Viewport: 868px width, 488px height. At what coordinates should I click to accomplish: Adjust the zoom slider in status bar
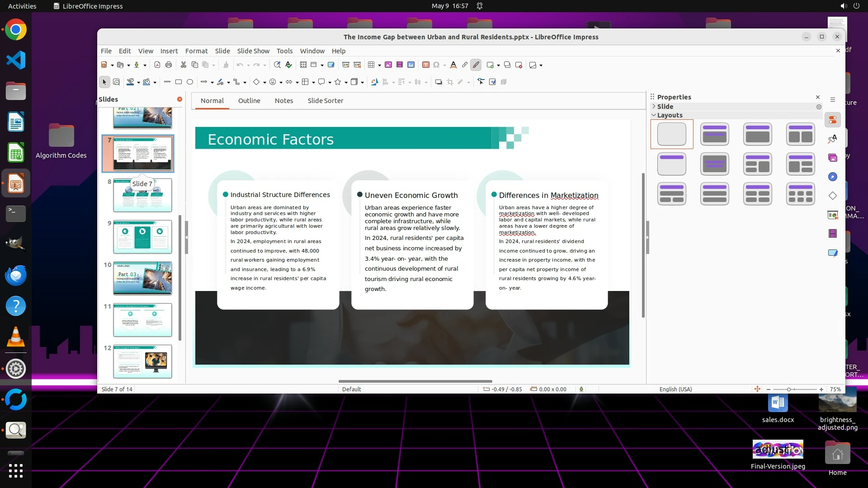click(789, 389)
